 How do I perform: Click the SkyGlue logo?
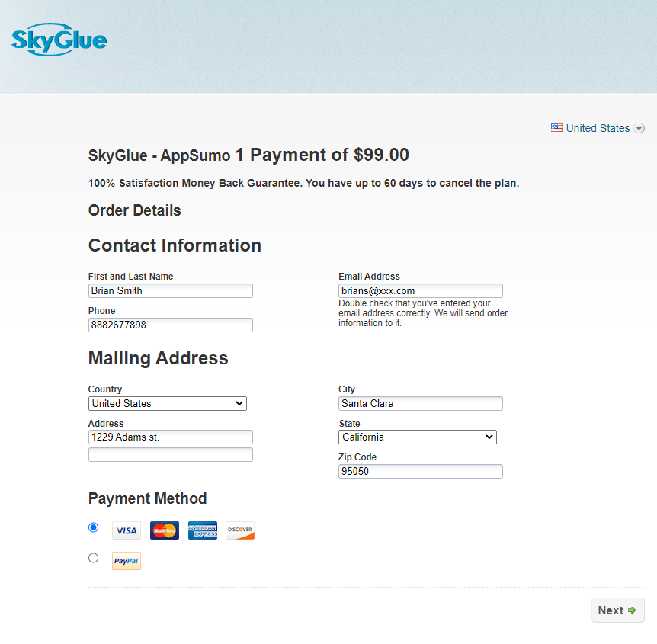59,40
